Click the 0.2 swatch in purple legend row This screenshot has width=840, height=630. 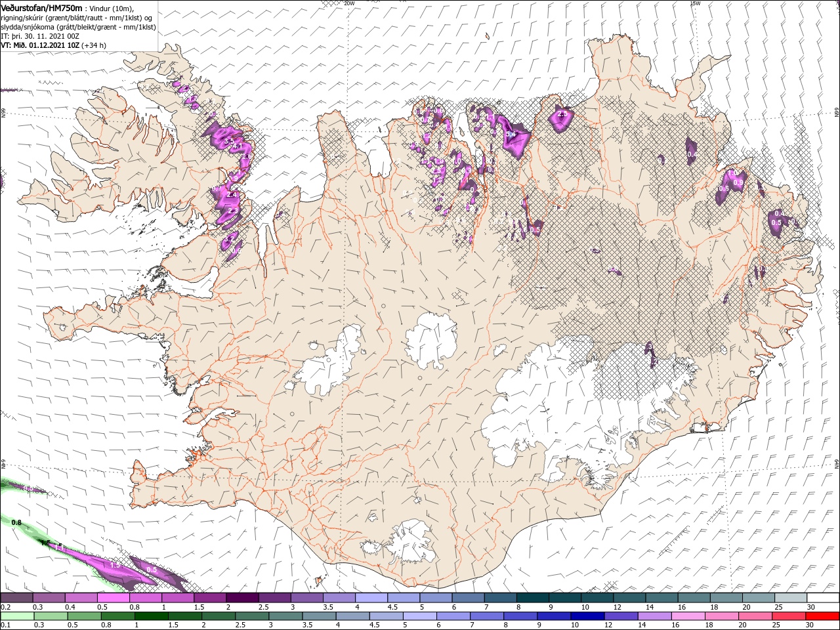pos(16,598)
